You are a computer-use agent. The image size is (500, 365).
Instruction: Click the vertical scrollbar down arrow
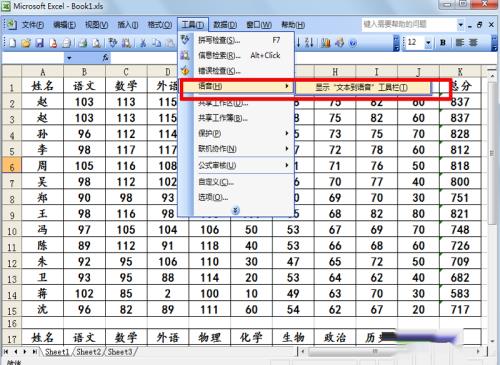coord(492,341)
